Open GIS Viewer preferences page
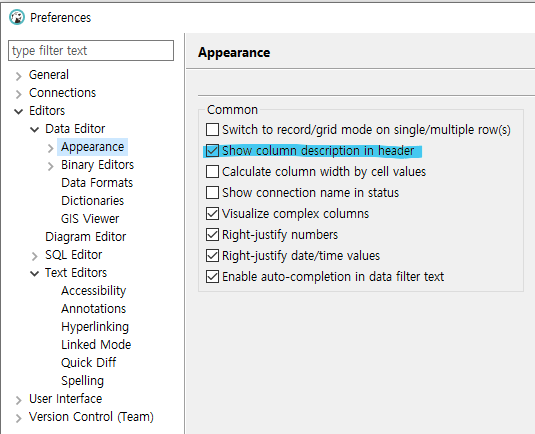 tap(90, 218)
